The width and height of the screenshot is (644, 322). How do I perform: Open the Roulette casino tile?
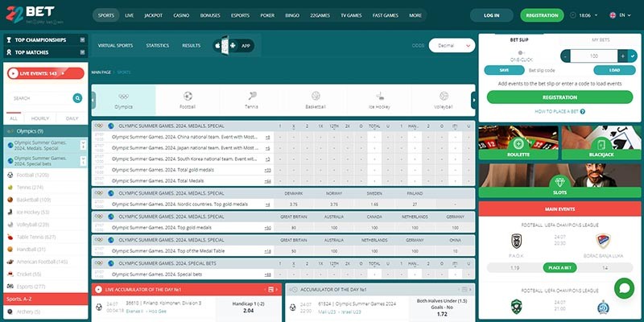click(x=518, y=142)
